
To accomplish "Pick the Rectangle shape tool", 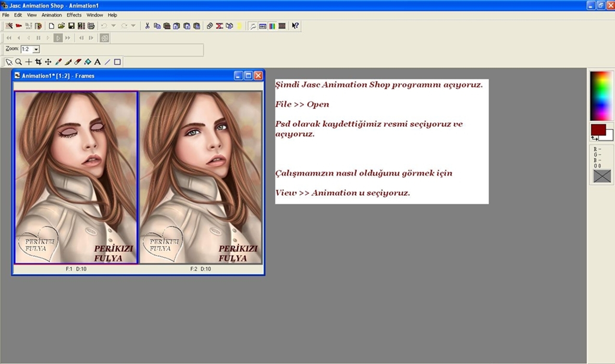I will click(x=117, y=62).
